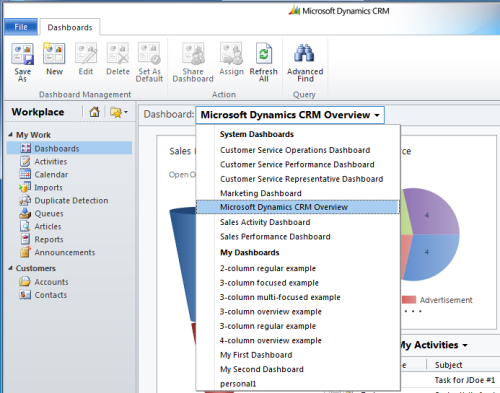Open My Second Dashboard
Image resolution: width=500 pixels, height=393 pixels.
262,369
